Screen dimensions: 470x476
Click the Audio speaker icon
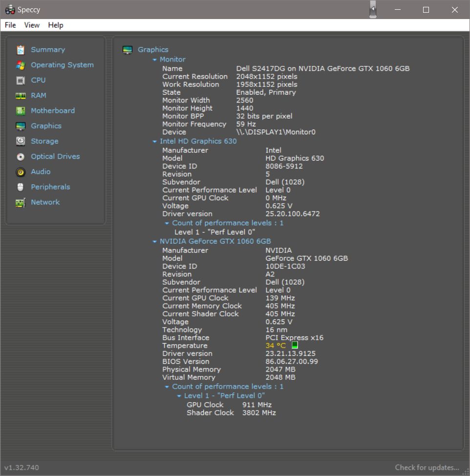[x=21, y=172]
